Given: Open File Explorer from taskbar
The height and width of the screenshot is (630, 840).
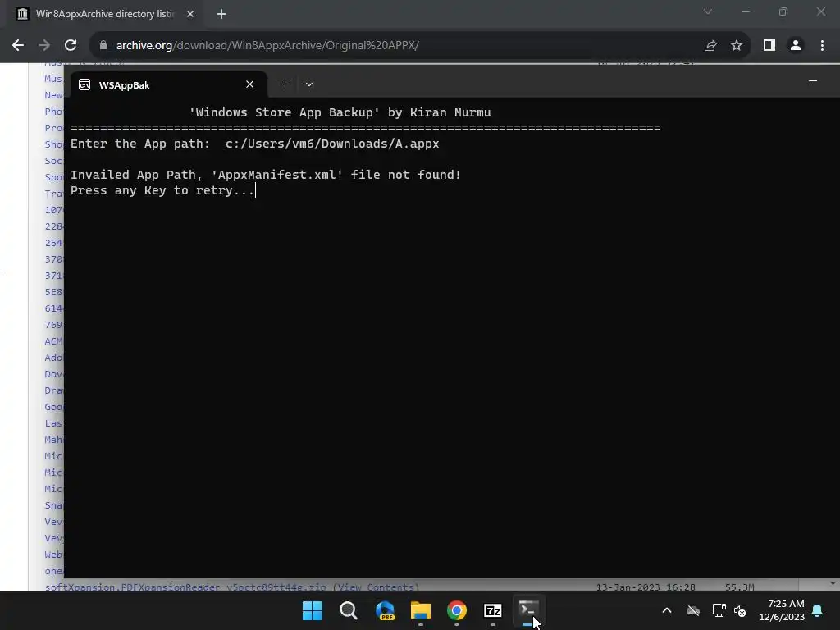Looking at the screenshot, I should tap(421, 610).
